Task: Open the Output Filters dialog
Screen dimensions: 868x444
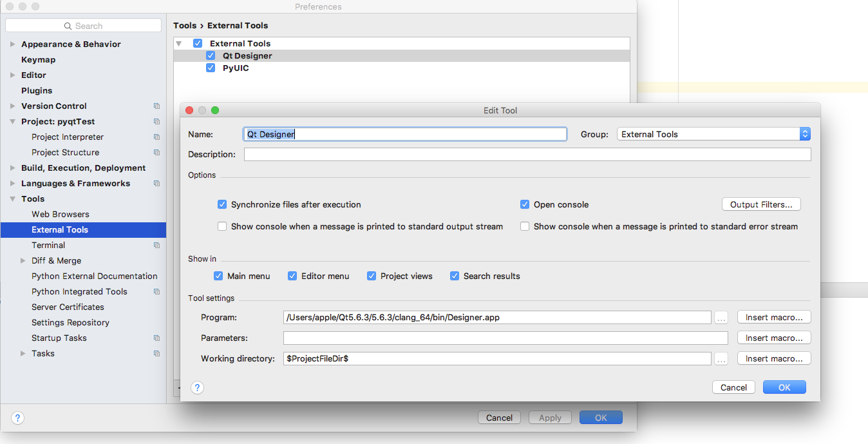Action: tap(761, 204)
